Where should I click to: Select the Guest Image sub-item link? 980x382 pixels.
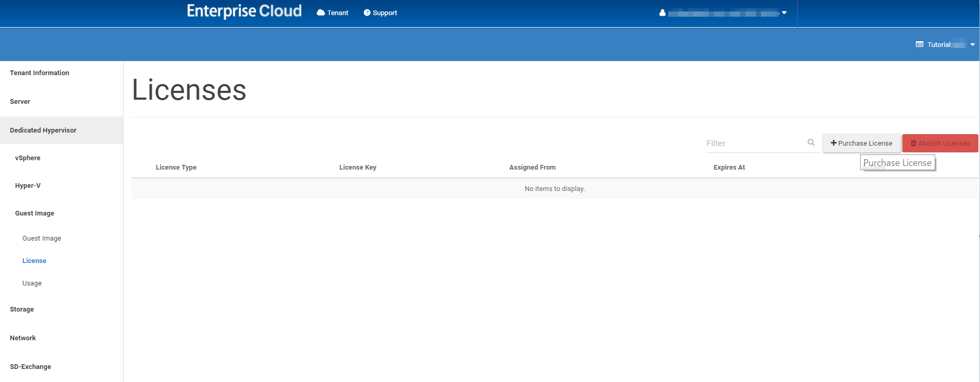(42, 238)
